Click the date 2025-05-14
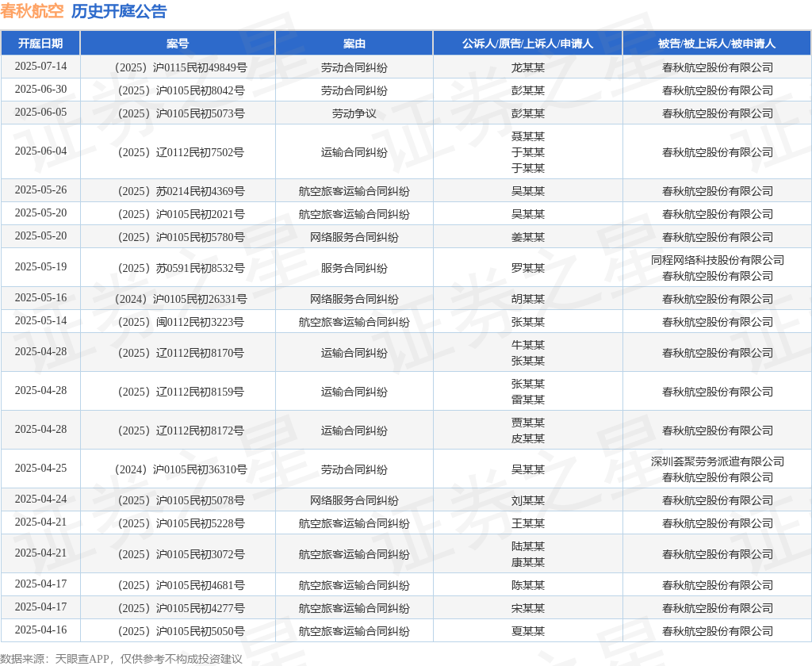The height and width of the screenshot is (666, 812). point(40,320)
